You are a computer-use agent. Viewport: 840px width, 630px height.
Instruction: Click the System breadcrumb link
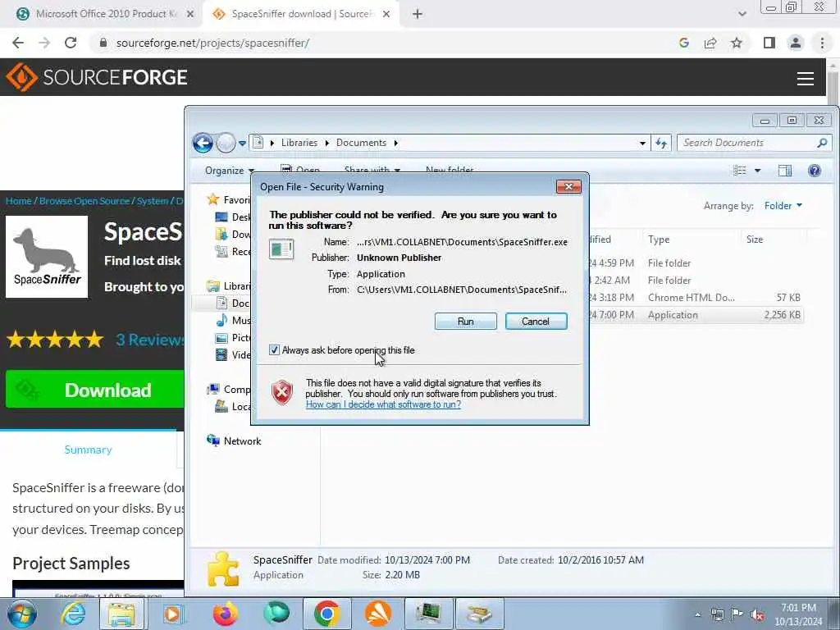152,201
